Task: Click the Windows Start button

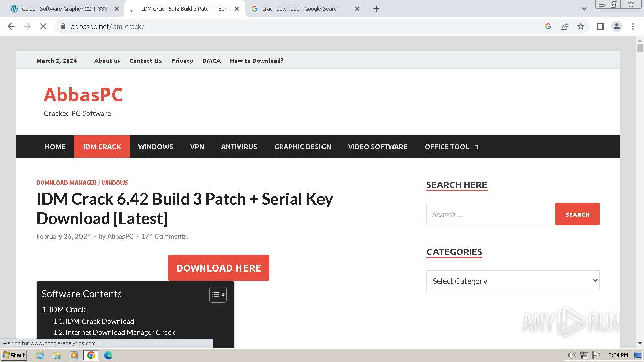Action: pos(14,355)
